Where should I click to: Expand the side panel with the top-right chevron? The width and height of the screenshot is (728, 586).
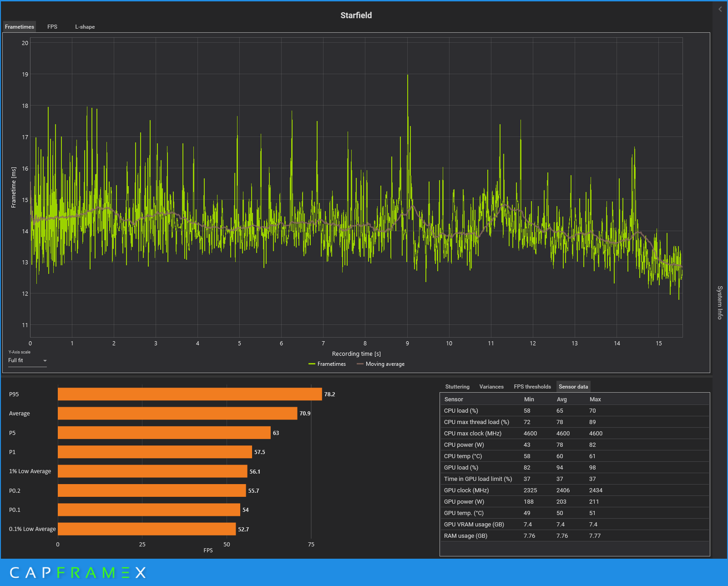720,9
